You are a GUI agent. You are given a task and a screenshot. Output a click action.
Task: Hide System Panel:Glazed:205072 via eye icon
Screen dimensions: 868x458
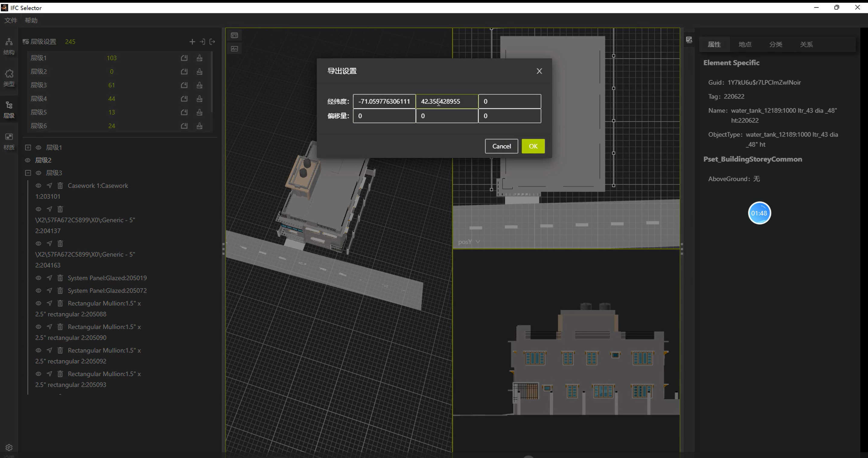tap(38, 291)
